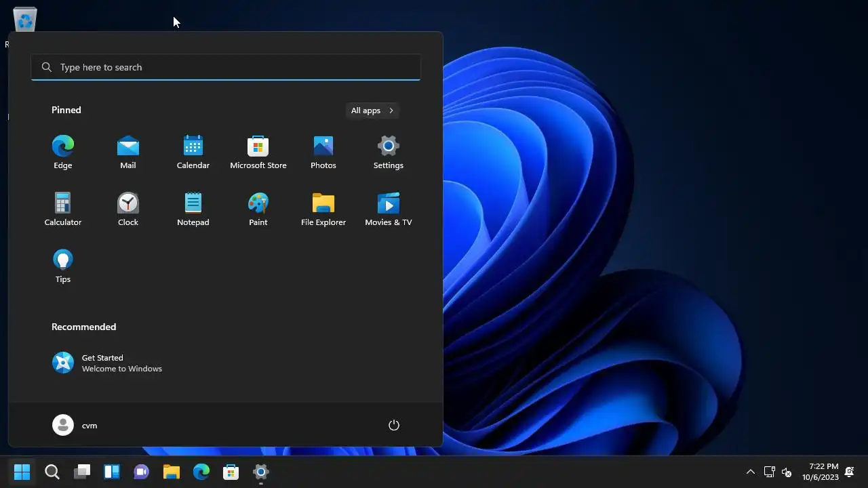Image resolution: width=868 pixels, height=488 pixels.
Task: Open Search from the taskbar
Action: (x=52, y=472)
